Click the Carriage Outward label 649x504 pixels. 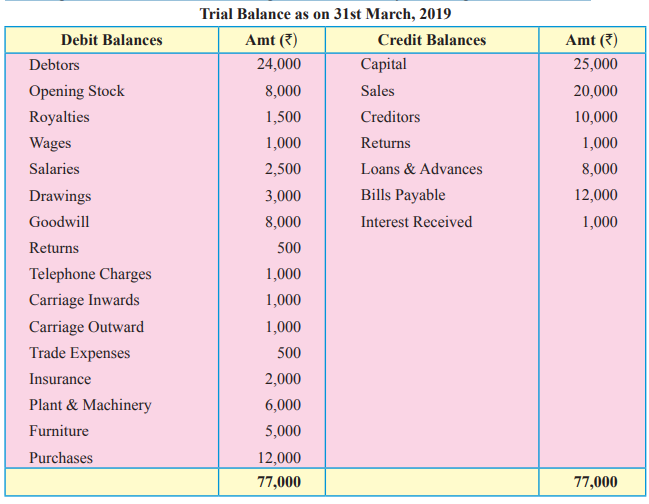(87, 327)
